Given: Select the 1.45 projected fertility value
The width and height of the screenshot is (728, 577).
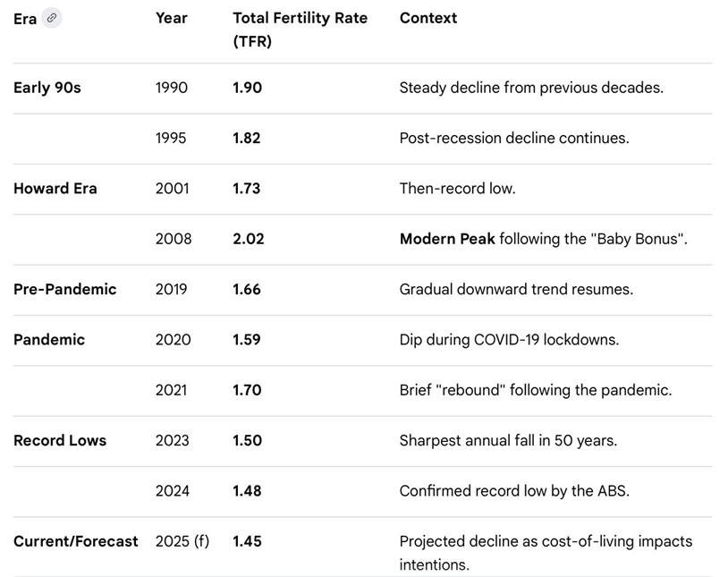Looking at the screenshot, I should pos(247,541).
